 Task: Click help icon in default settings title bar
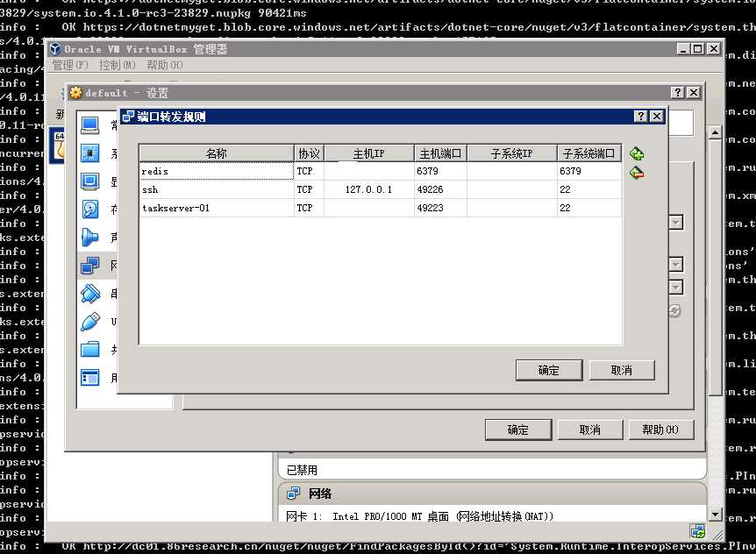tap(678, 93)
